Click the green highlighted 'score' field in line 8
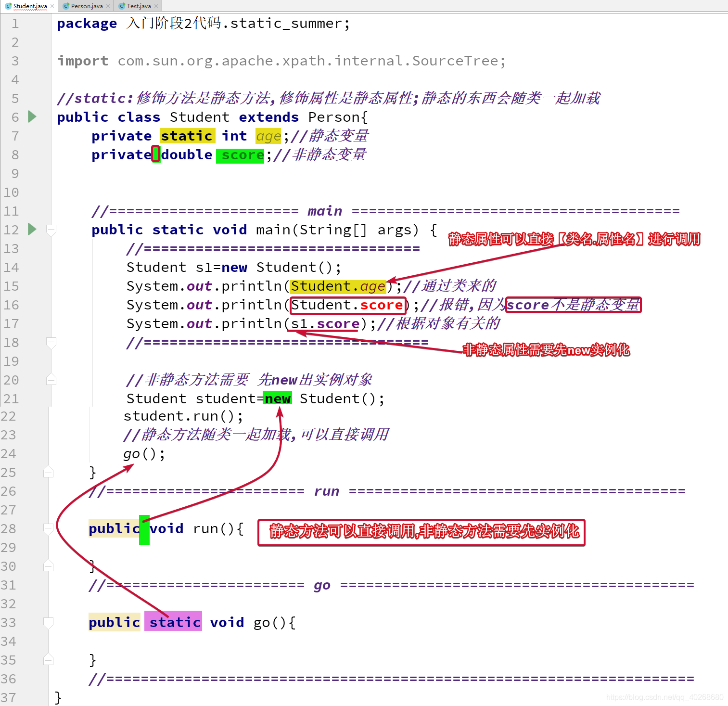 click(x=240, y=155)
